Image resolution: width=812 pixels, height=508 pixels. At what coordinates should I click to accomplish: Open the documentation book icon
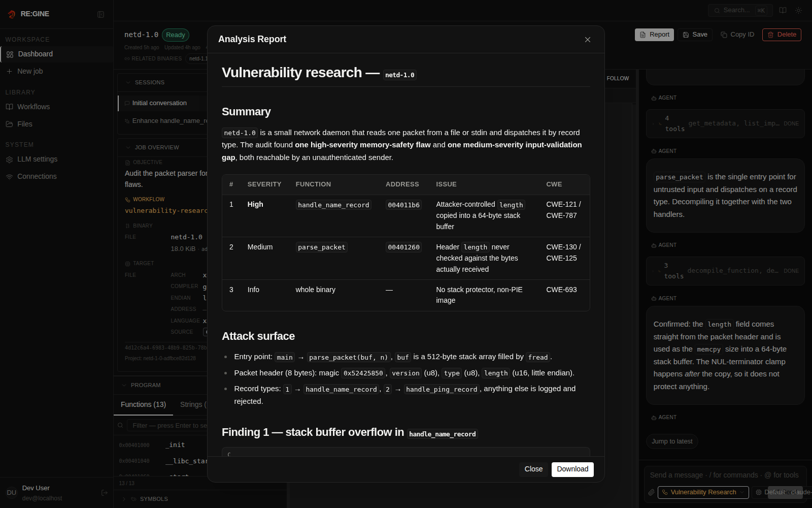tap(783, 10)
